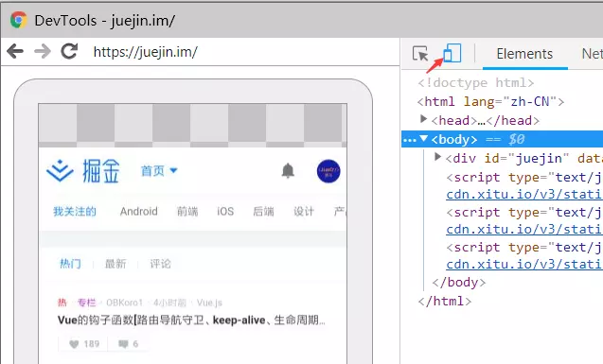The height and width of the screenshot is (364, 603).
Task: Reload the page with refresh icon
Action: coord(69,51)
